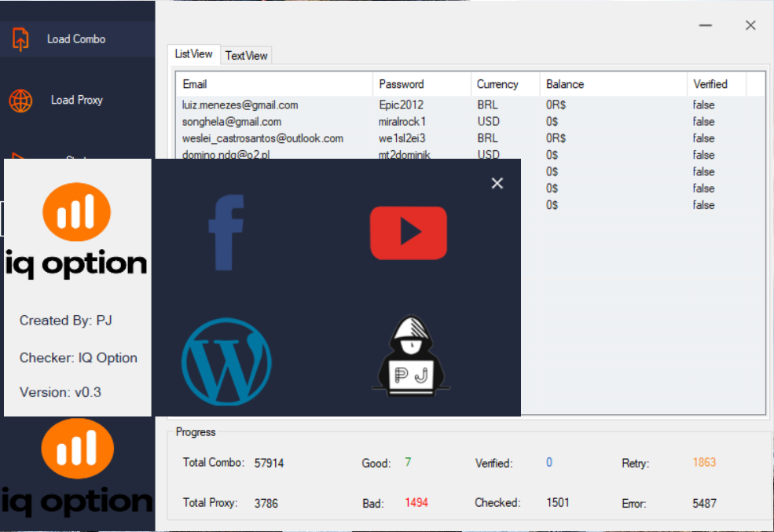This screenshot has width=774, height=532.
Task: Open the Facebook link icon
Action: coord(226,233)
